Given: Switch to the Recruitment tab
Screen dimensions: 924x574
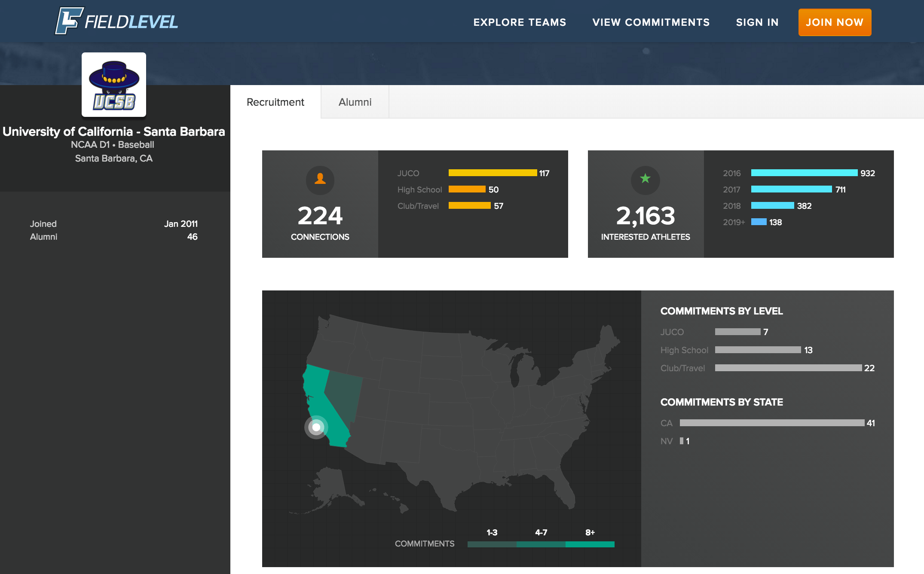Looking at the screenshot, I should pyautogui.click(x=275, y=102).
